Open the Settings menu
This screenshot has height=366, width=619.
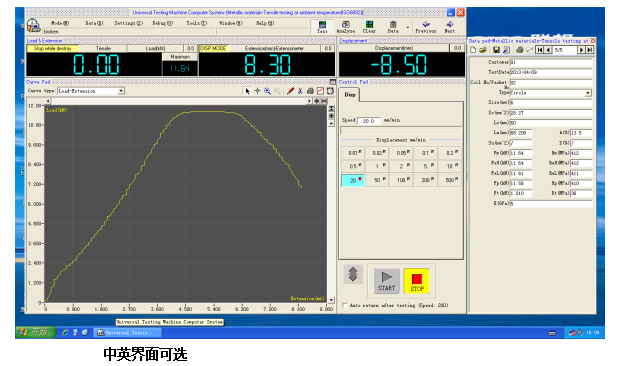tap(128, 23)
